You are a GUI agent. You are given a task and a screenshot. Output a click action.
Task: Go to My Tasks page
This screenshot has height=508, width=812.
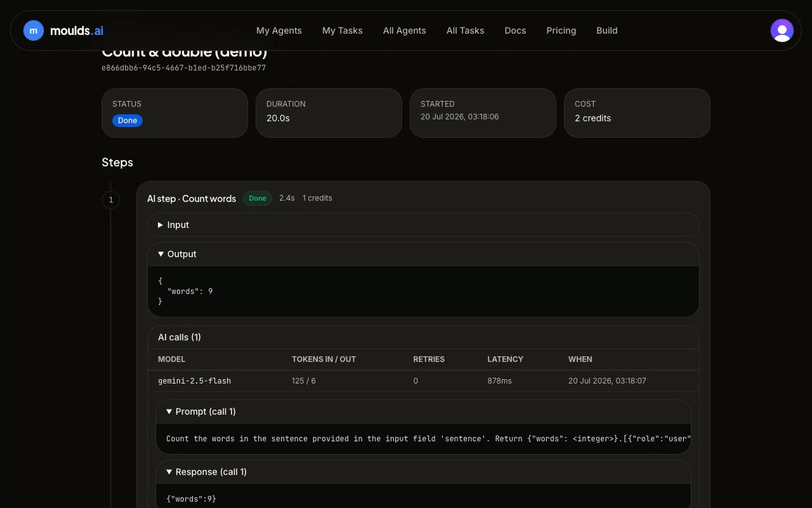pos(343,30)
